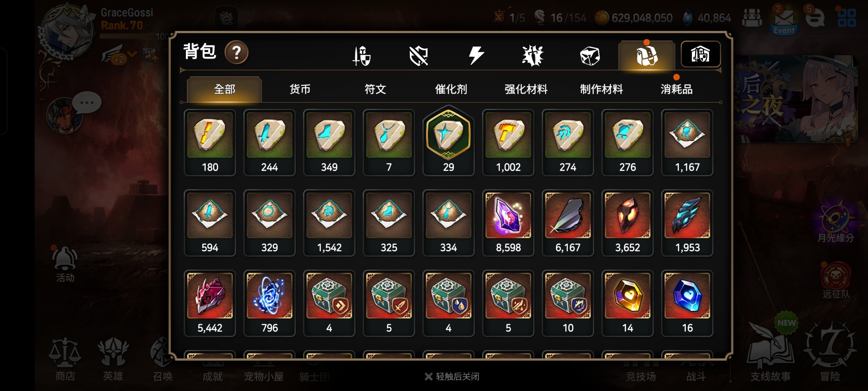Select the blue swirl orb item 796
The image size is (868, 391).
269,303
